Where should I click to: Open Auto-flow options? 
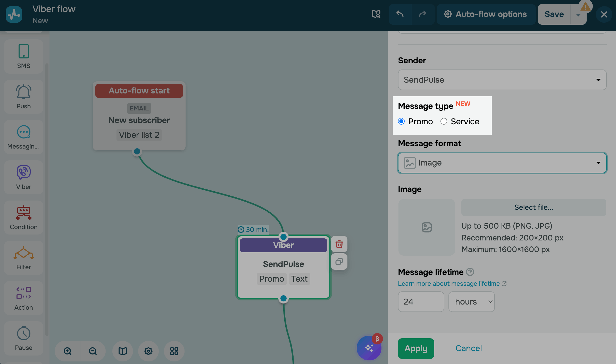point(486,14)
